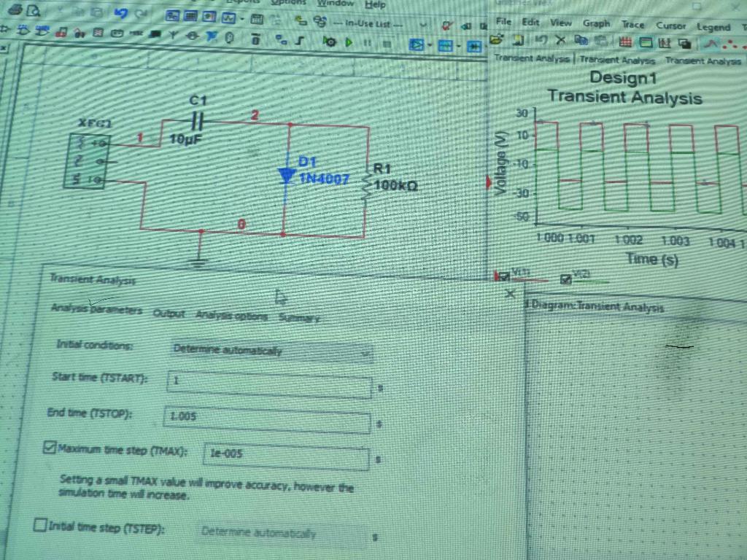Viewport: 747px width, 560px height.
Task: Open the hierarchical block connector icon
Action: [x=281, y=39]
